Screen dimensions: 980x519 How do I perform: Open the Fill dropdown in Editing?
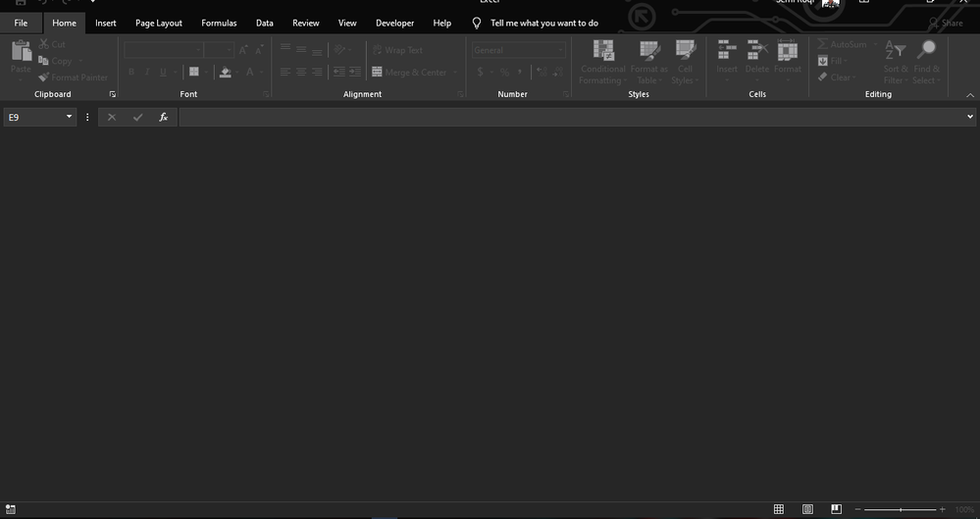pyautogui.click(x=833, y=61)
